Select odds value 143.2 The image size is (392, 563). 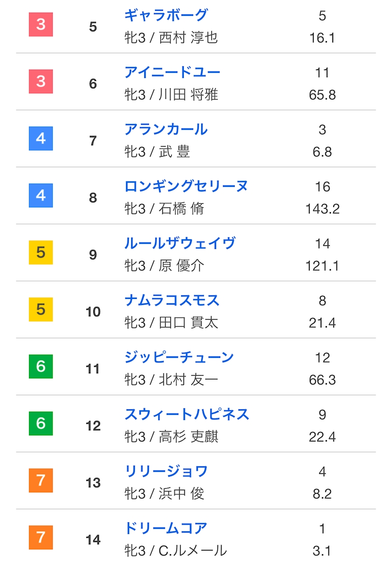322,209
